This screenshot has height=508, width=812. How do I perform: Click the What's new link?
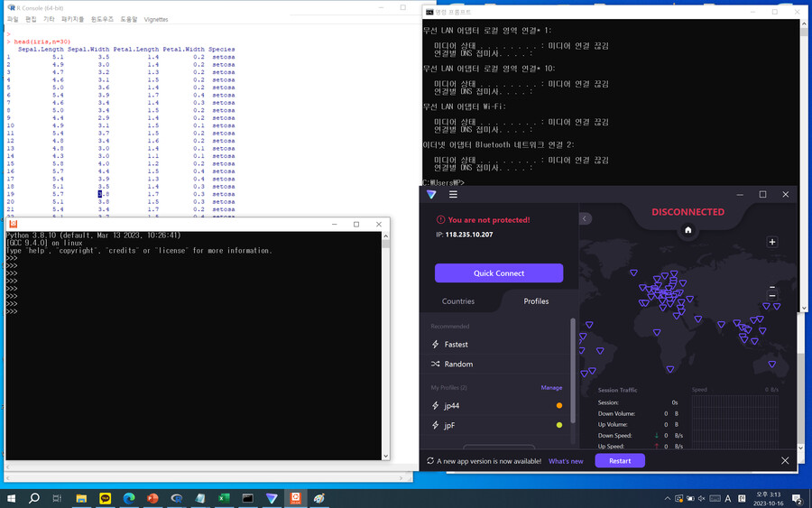566,461
